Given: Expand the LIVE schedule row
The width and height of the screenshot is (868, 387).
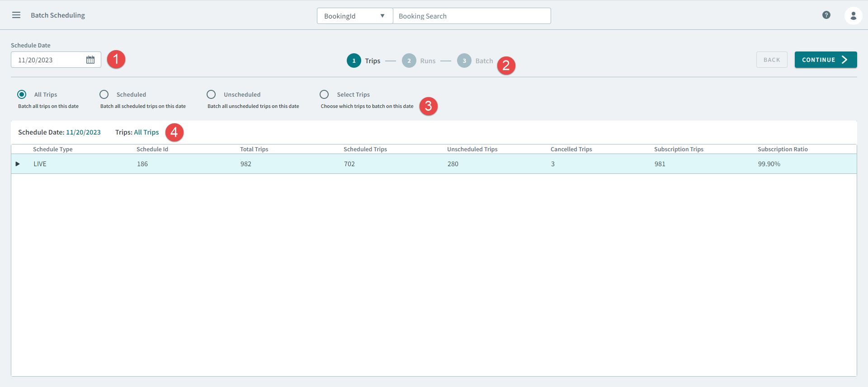Looking at the screenshot, I should click(18, 164).
